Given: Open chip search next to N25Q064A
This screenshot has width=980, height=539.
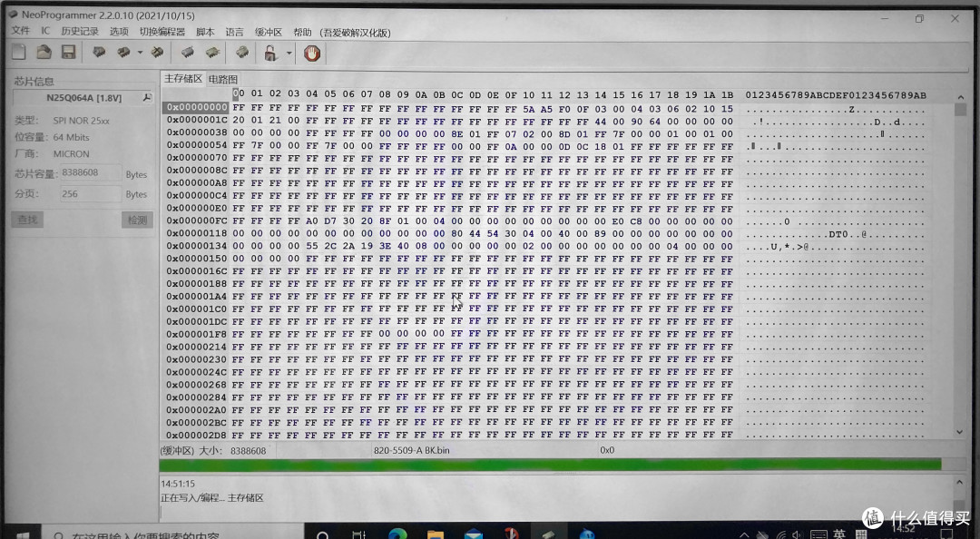Looking at the screenshot, I should click(146, 97).
